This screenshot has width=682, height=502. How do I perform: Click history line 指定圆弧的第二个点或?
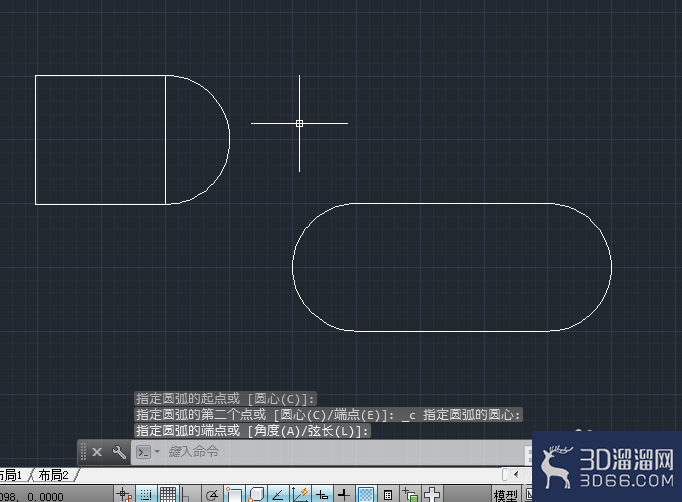coord(201,415)
